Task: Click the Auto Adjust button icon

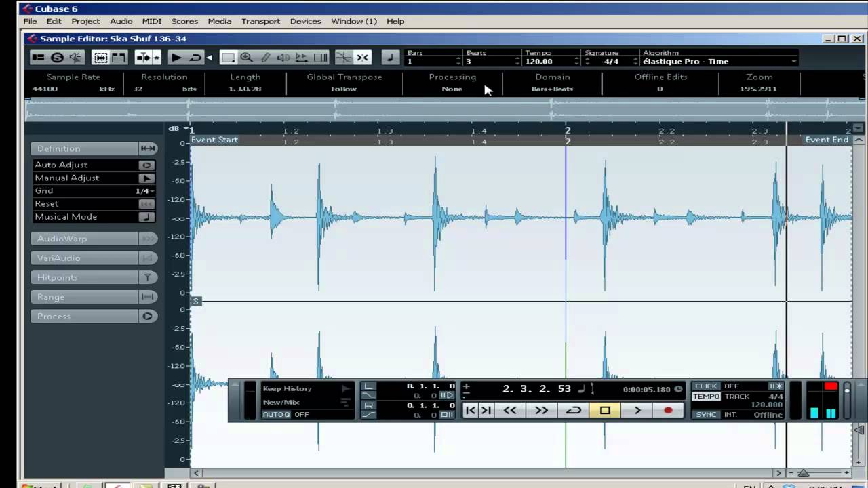Action: 146,165
